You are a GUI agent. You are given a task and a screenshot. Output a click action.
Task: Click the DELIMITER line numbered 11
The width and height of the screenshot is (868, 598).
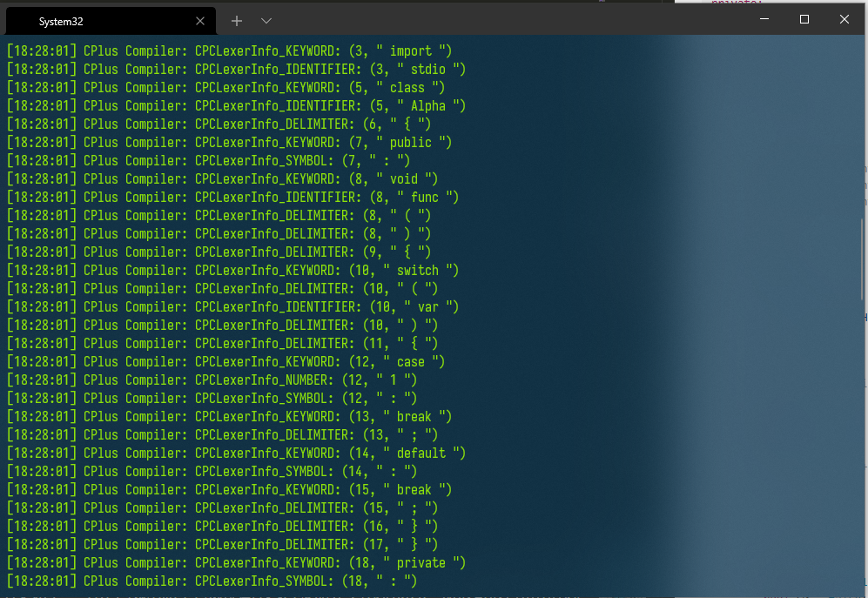point(223,343)
